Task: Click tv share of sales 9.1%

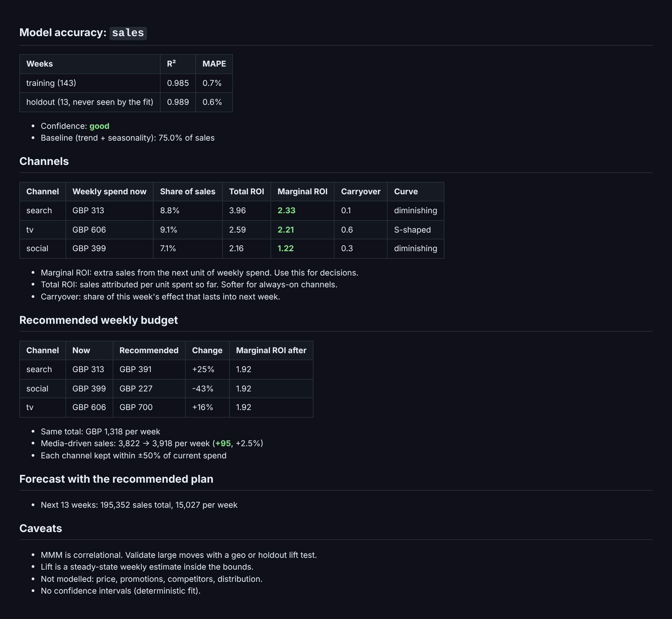Action: coord(169,230)
